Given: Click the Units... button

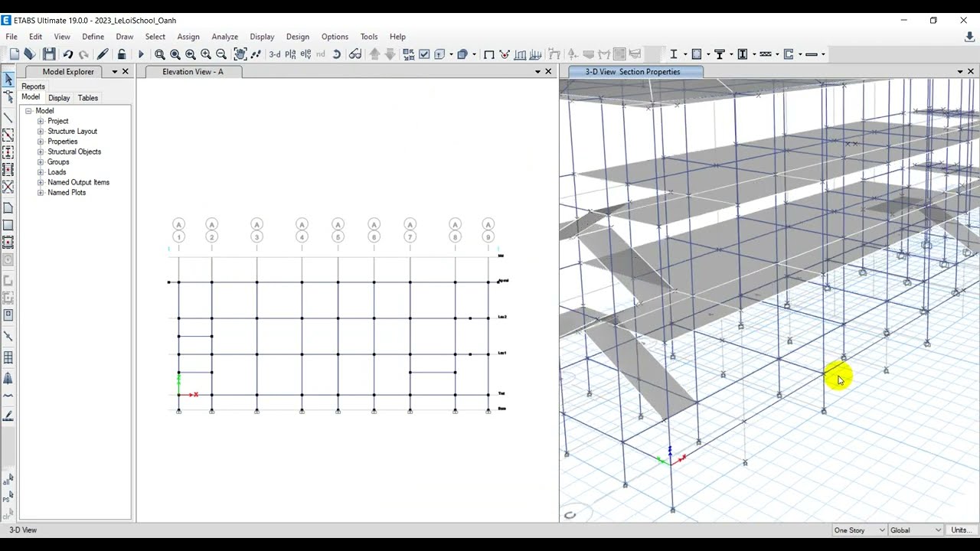Looking at the screenshot, I should click(x=961, y=530).
